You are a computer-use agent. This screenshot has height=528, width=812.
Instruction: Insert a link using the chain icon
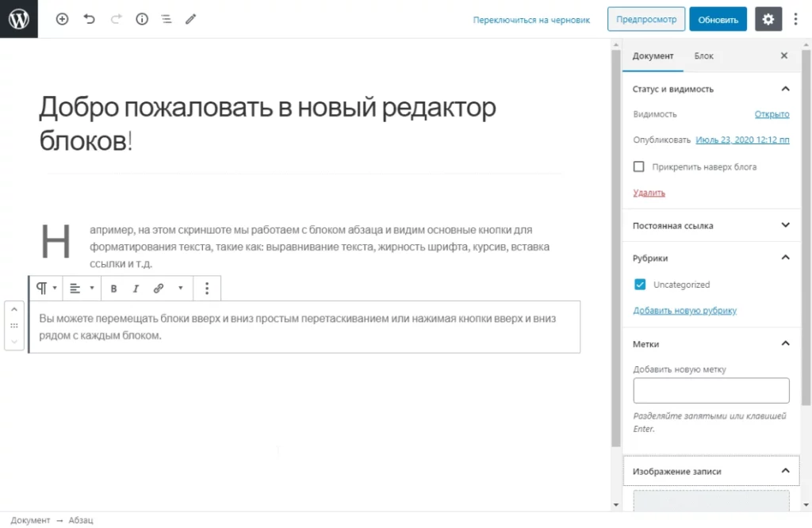click(x=158, y=288)
